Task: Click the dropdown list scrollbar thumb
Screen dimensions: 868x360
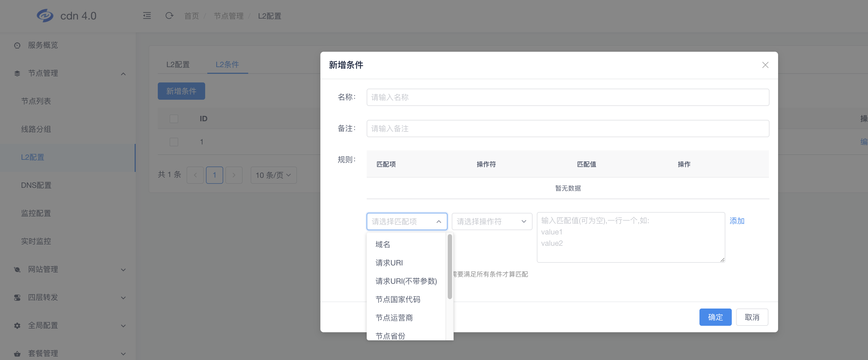Action: click(450, 266)
